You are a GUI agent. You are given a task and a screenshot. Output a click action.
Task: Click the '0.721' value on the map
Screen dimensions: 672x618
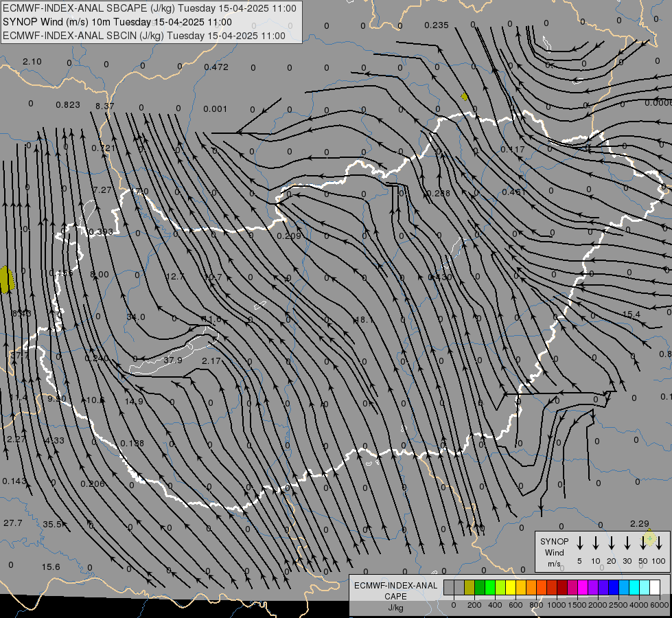(x=103, y=148)
